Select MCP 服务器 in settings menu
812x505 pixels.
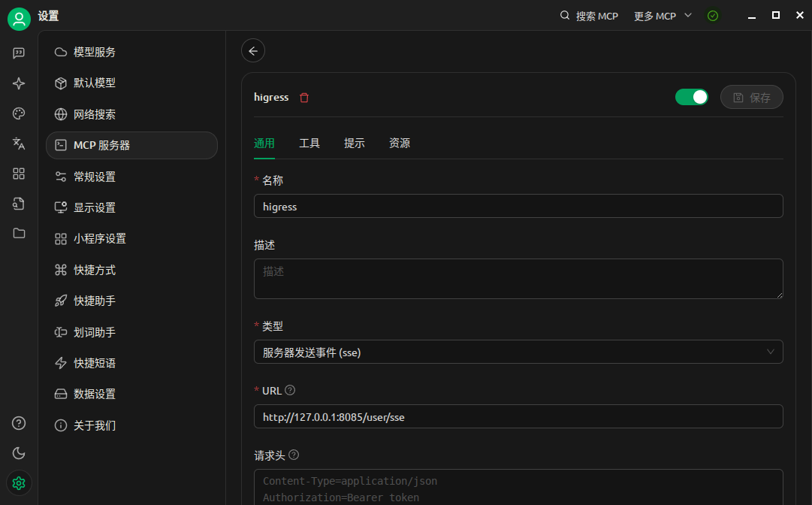point(131,145)
